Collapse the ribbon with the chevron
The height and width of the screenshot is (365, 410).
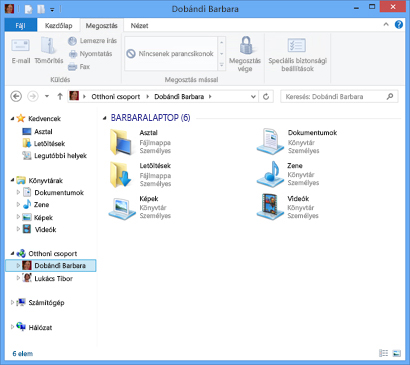tap(386, 25)
